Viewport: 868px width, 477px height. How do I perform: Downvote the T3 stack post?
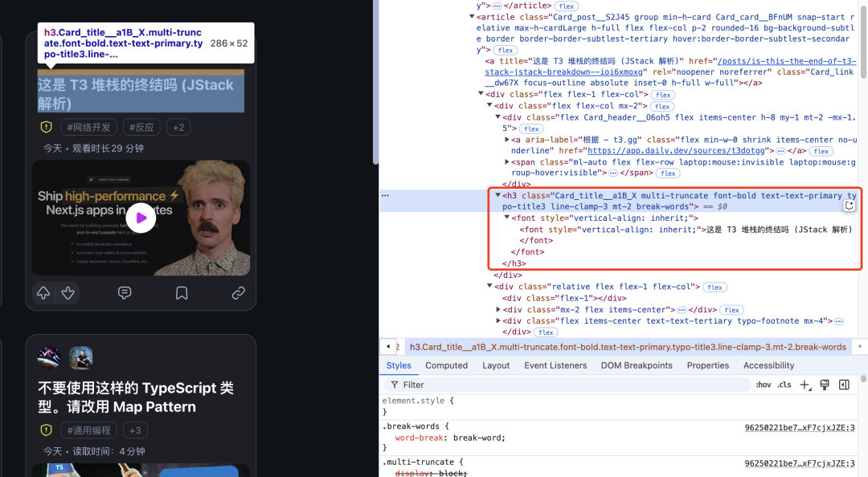[x=68, y=294]
